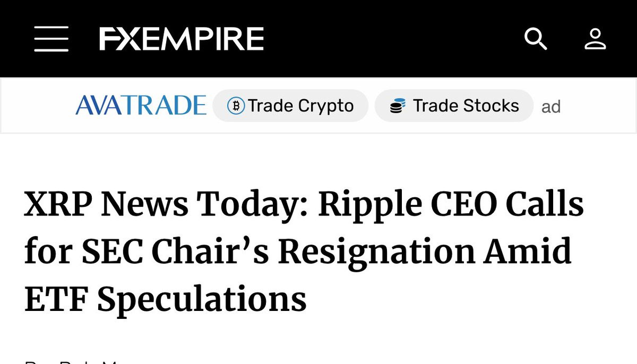Open the user account profile icon
The image size is (637, 364).
pos(595,39)
